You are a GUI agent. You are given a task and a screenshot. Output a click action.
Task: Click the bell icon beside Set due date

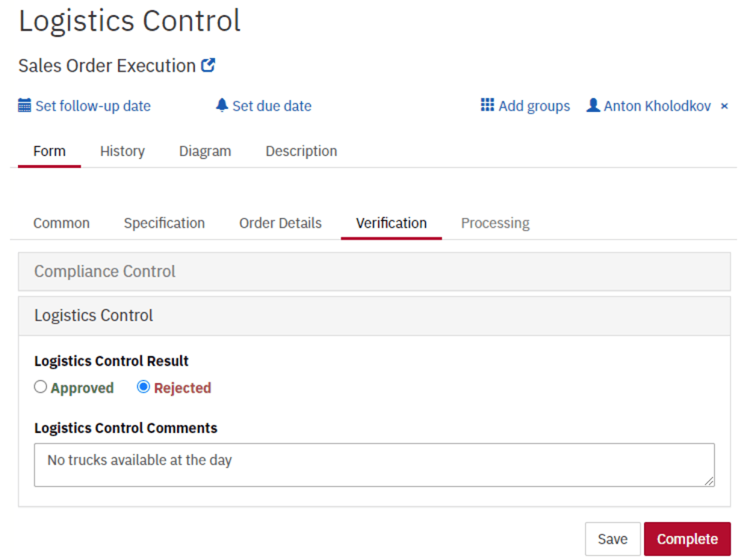pos(221,105)
